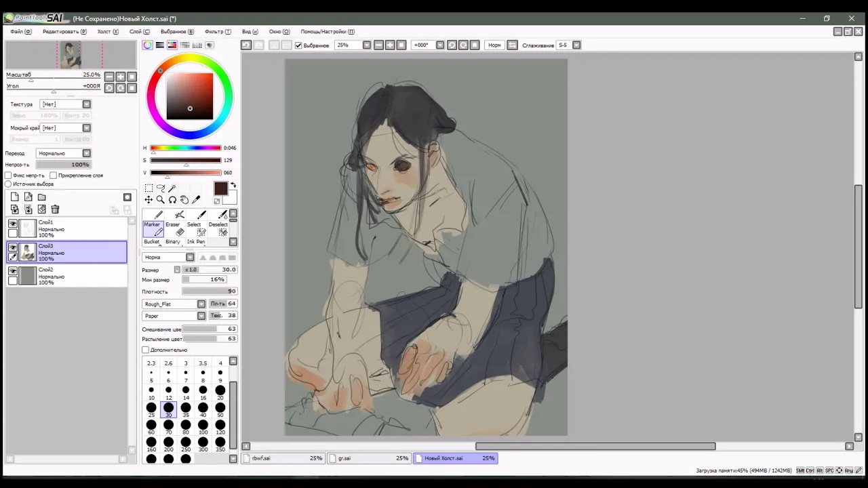868x488 pixels.
Task: Show the HSV sliders panel icon
Action: pyautogui.click(x=172, y=45)
